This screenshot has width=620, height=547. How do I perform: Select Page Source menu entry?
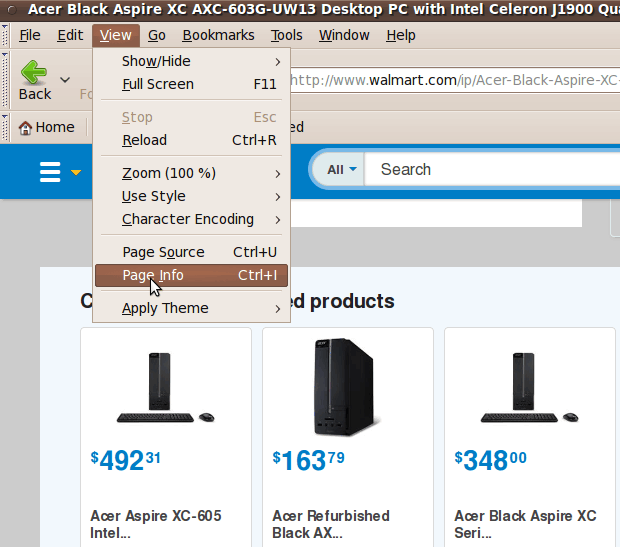(x=191, y=252)
